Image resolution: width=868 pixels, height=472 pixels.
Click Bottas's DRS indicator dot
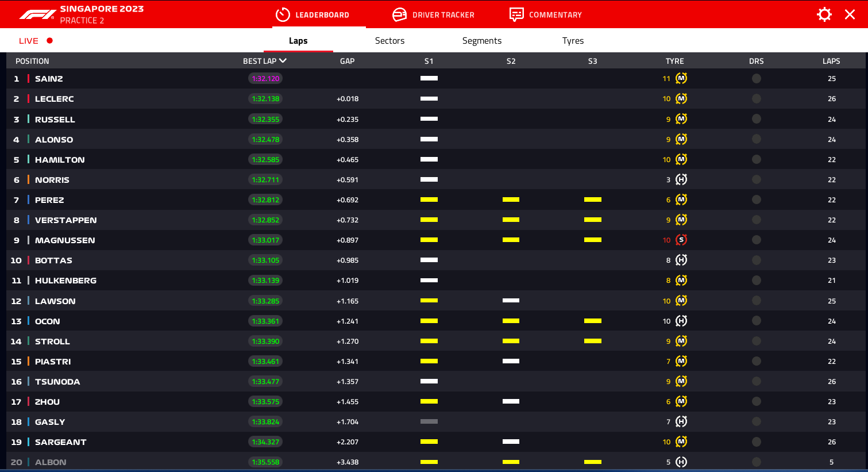757,260
